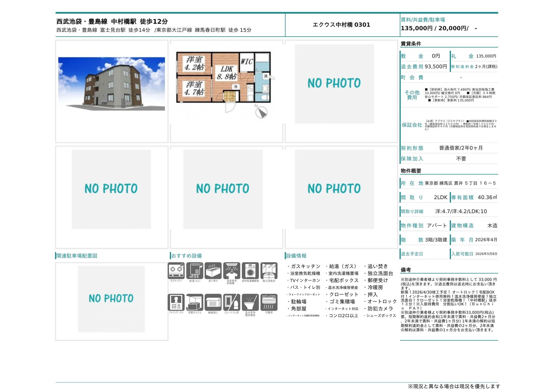Image resolution: width=555 pixels, height=392 pixels.
Task: Click the 普通借家/2年0ヶ月 contract value
Action: (x=461, y=148)
